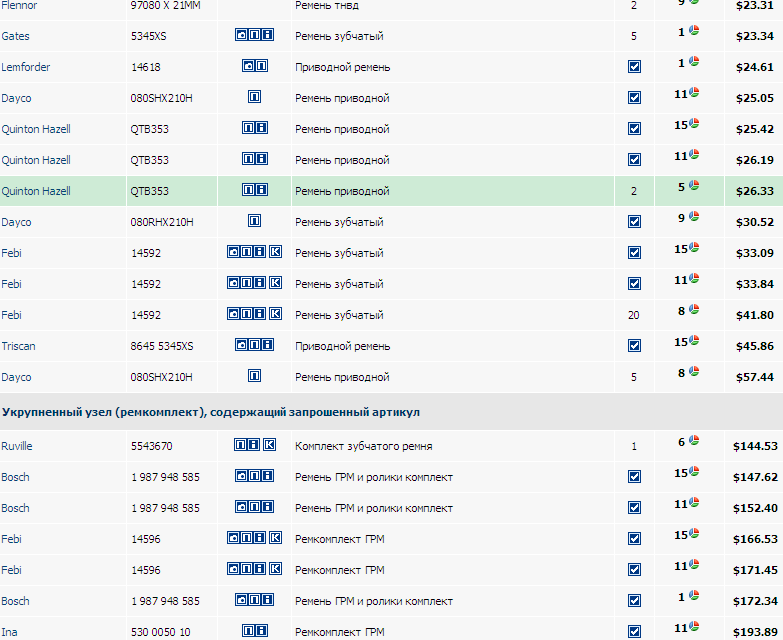Click the info icon in the $25.42 Quinton Hazell row
Screen dimensions: 783x640
(x=261, y=127)
